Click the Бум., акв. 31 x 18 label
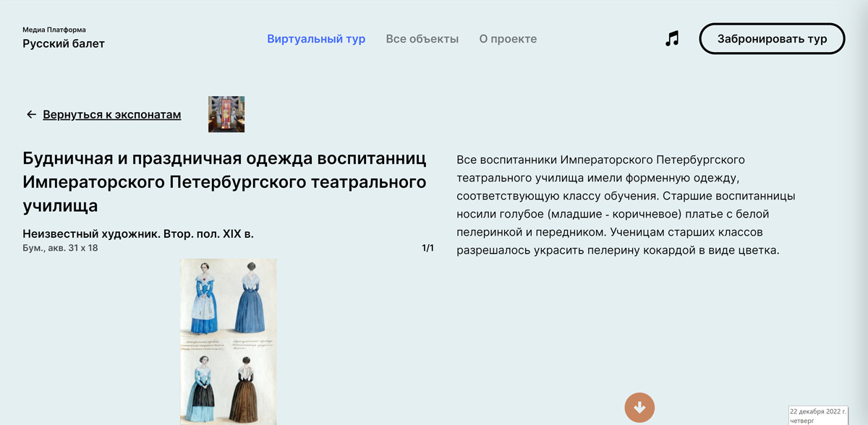This screenshot has width=868, height=425. pos(60,248)
